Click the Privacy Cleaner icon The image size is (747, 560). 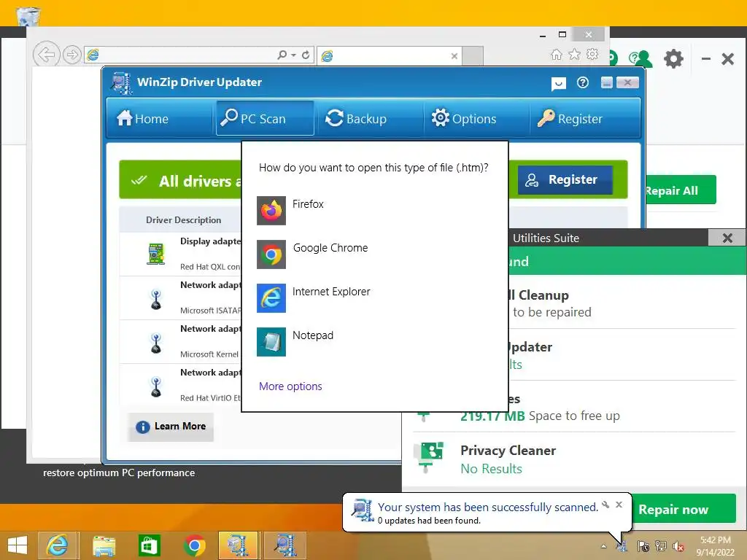pos(429,458)
